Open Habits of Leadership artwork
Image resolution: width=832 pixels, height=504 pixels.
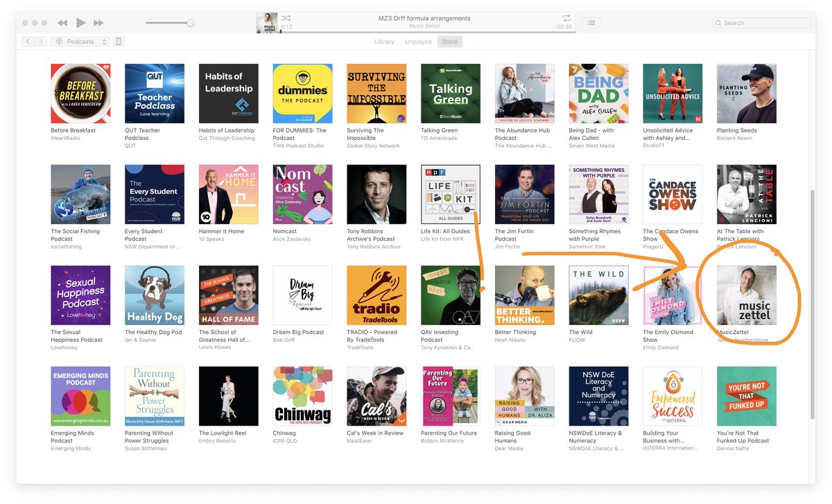coord(229,94)
